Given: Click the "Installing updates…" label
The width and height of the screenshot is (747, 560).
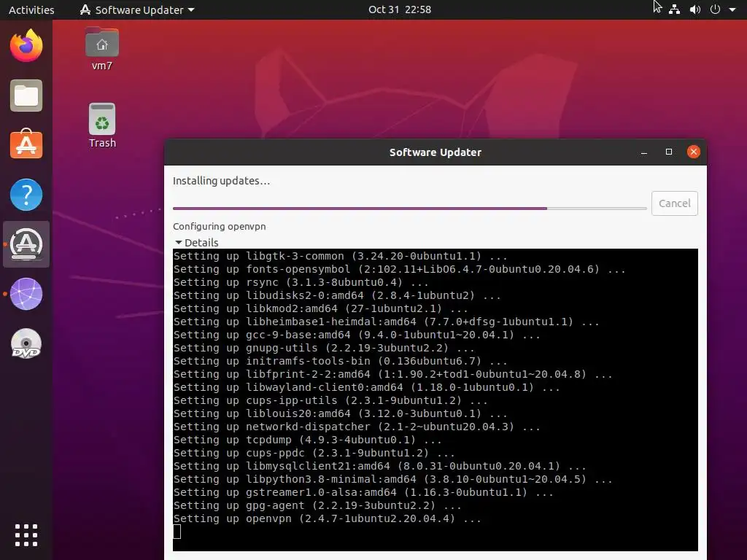Looking at the screenshot, I should 222,181.
